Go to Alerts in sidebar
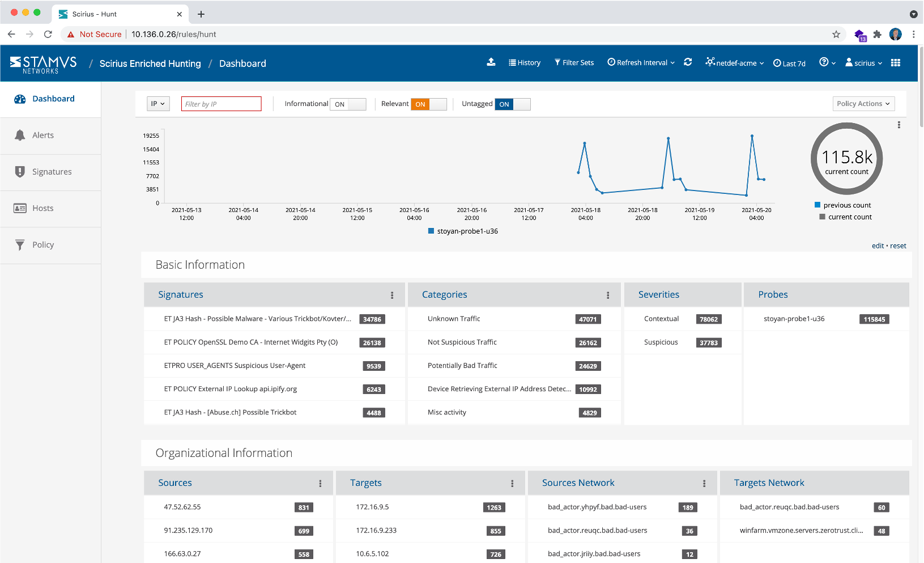The width and height of the screenshot is (924, 563). point(50,136)
